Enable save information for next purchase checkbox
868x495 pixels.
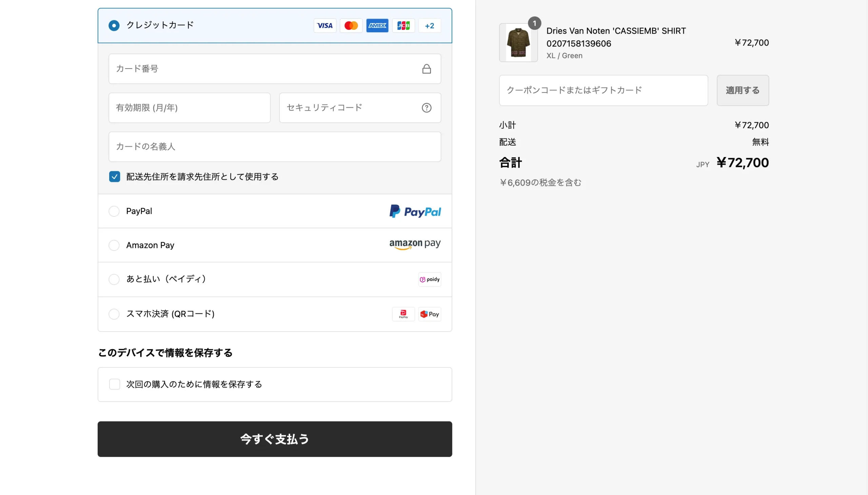tap(115, 384)
